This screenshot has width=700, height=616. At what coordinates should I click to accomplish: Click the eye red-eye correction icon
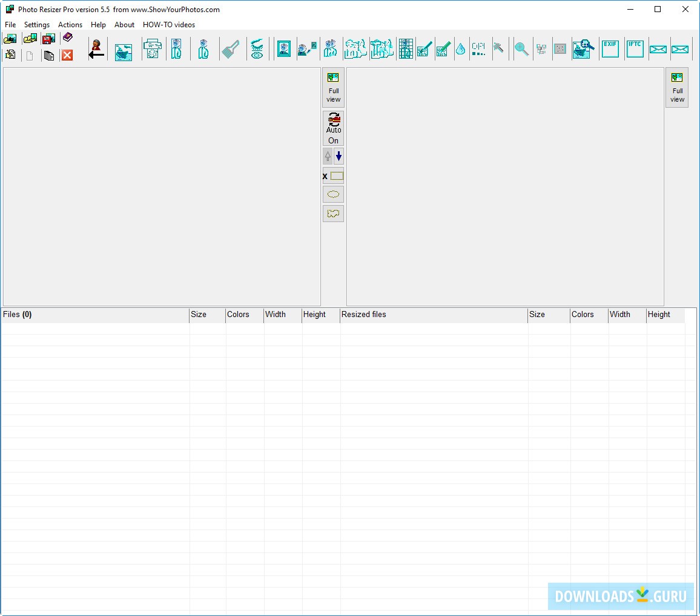point(257,49)
